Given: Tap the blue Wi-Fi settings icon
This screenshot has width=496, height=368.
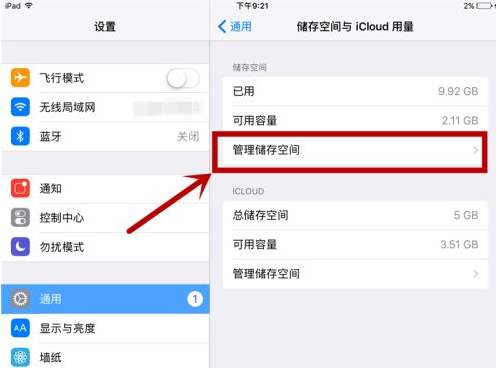Looking at the screenshot, I should pos(20,107).
